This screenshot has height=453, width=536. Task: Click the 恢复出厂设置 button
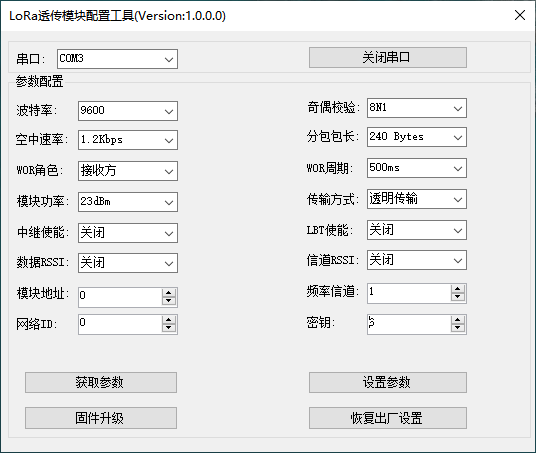click(388, 417)
